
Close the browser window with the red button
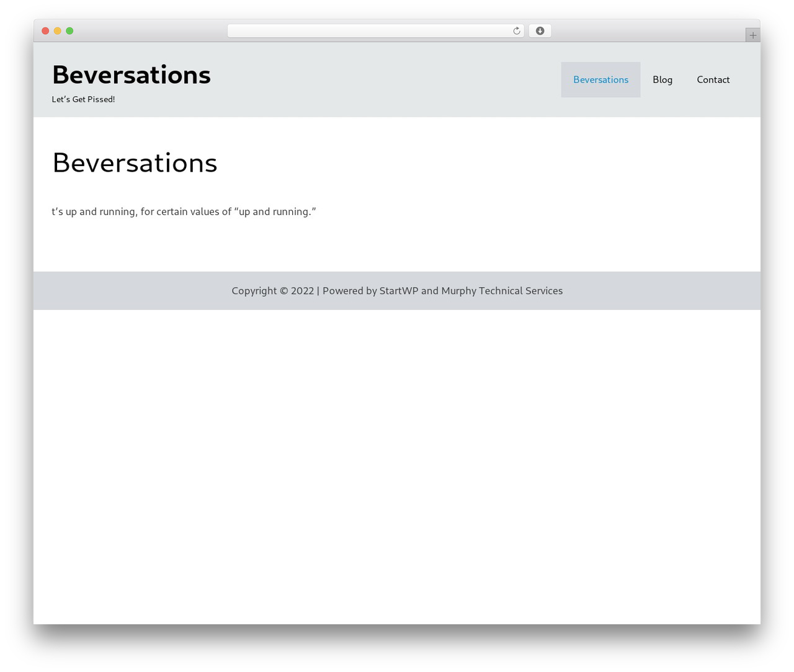tap(45, 31)
